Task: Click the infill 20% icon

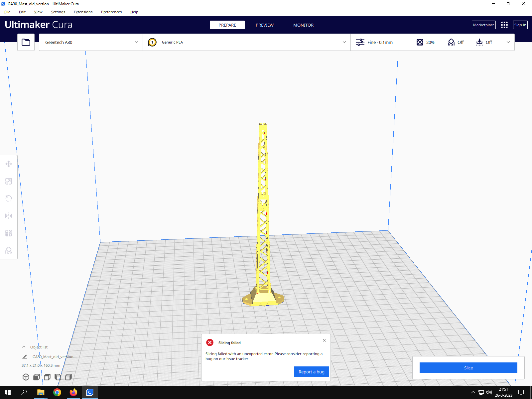Action: [420, 42]
